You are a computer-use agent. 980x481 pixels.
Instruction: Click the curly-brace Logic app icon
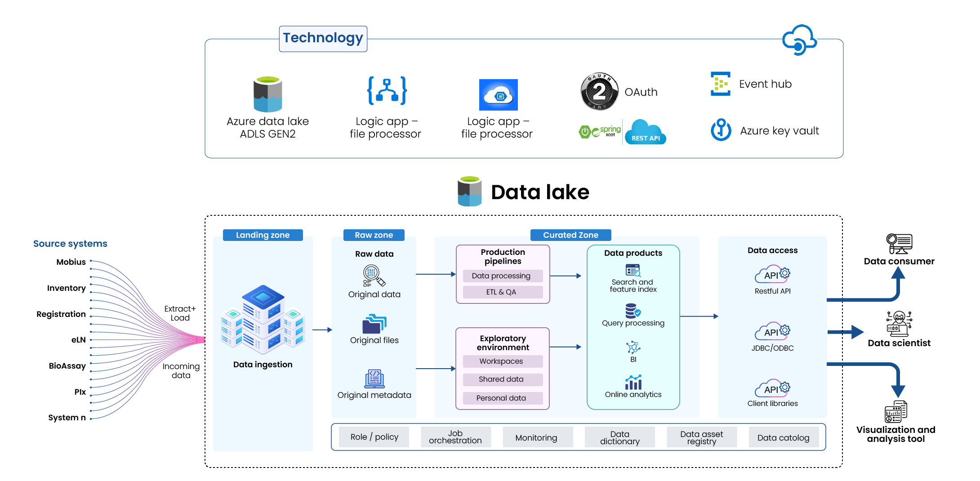coord(387,91)
